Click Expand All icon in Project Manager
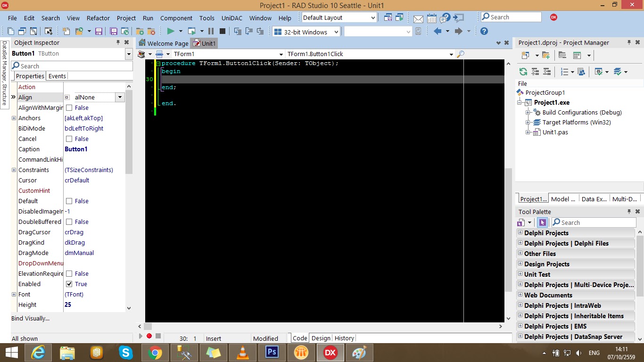The width and height of the screenshot is (644, 362). pyautogui.click(x=535, y=72)
